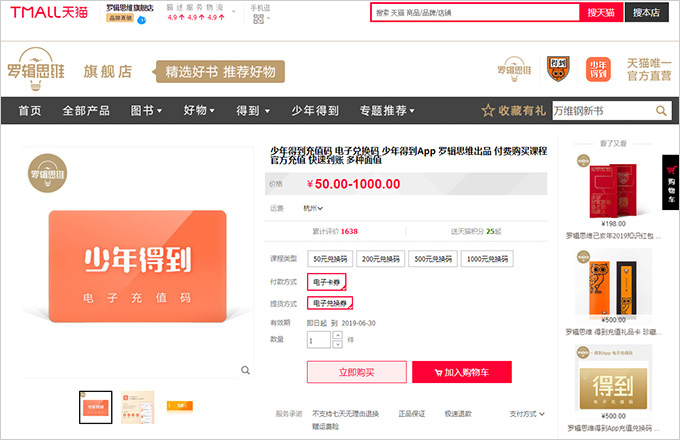Click the 天猫唯一官方直营 banner text
The width and height of the screenshot is (680, 440).
point(649,69)
